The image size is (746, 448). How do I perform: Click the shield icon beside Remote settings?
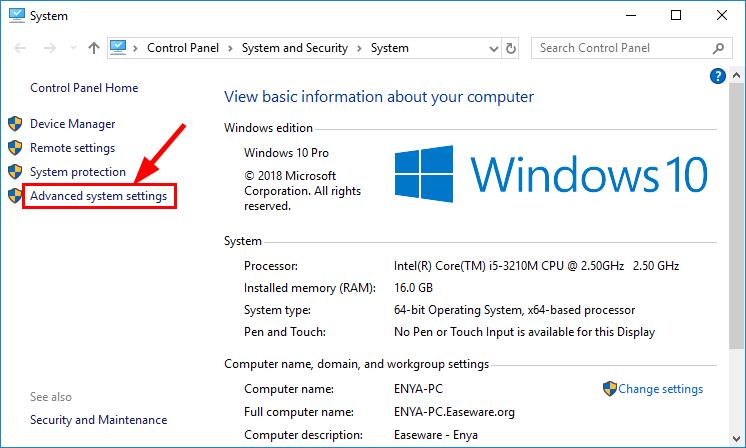pyautogui.click(x=14, y=148)
